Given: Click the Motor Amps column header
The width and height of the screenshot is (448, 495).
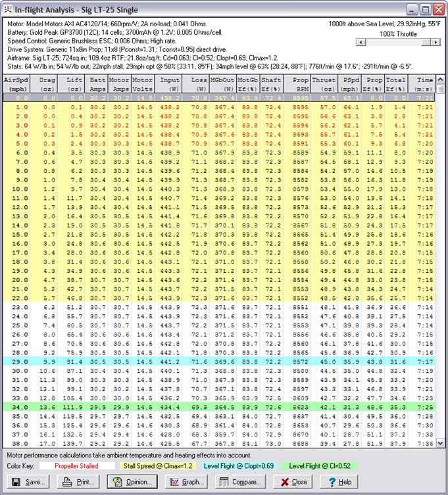Looking at the screenshot, I should pos(119,84).
